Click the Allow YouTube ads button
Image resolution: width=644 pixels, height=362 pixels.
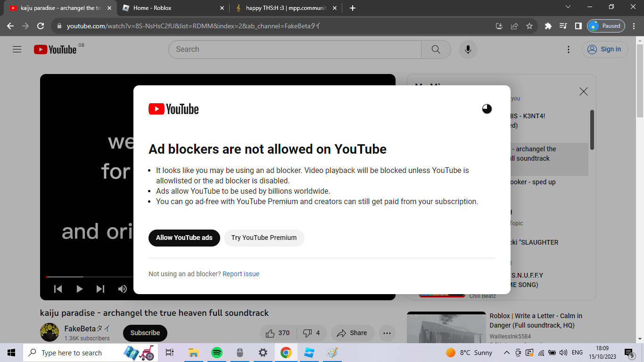(184, 238)
